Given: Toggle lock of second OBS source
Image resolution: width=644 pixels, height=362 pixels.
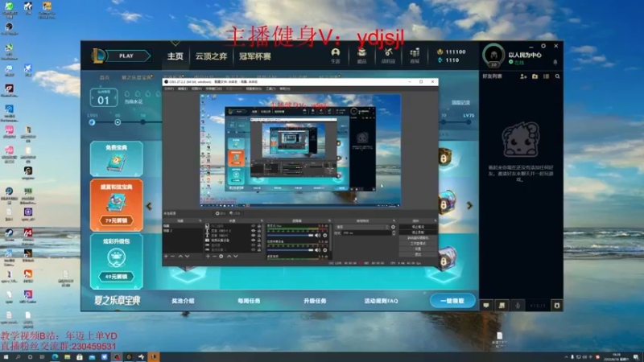Looking at the screenshot, I should (x=258, y=231).
